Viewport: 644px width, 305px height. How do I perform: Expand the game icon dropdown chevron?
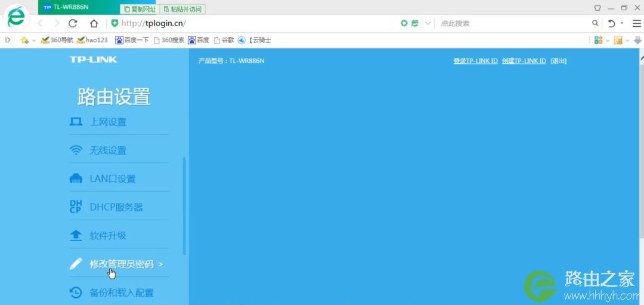click(627, 40)
